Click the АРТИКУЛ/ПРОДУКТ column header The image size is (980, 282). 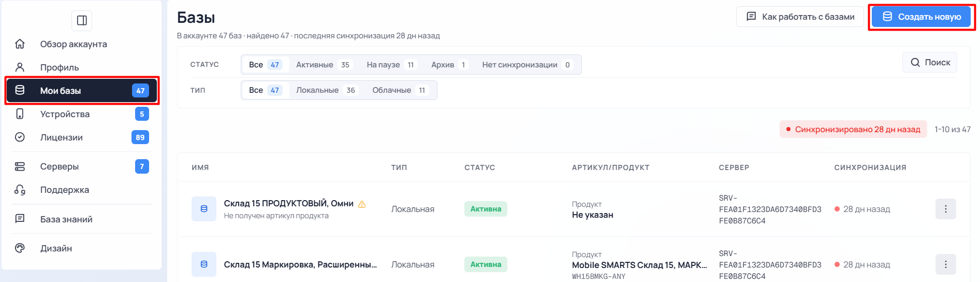click(611, 167)
